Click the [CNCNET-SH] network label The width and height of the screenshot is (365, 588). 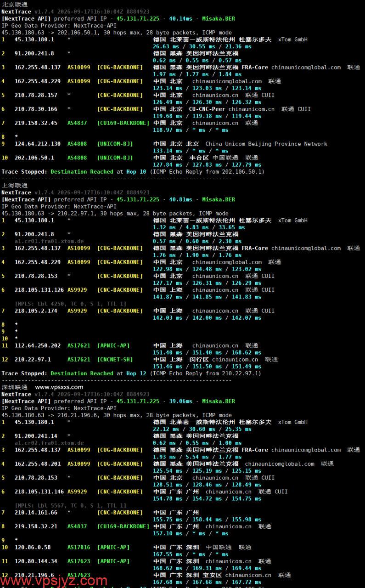tap(115, 359)
